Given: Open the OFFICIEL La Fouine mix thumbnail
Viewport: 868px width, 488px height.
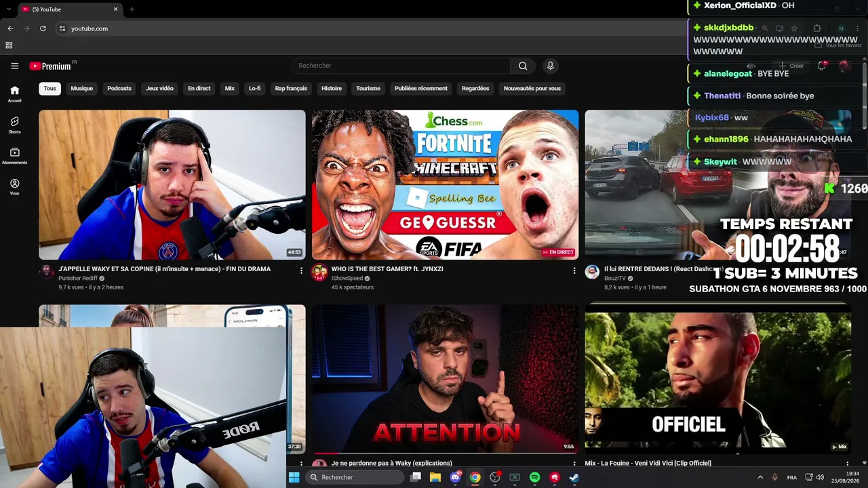Looking at the screenshot, I should pyautogui.click(x=718, y=379).
